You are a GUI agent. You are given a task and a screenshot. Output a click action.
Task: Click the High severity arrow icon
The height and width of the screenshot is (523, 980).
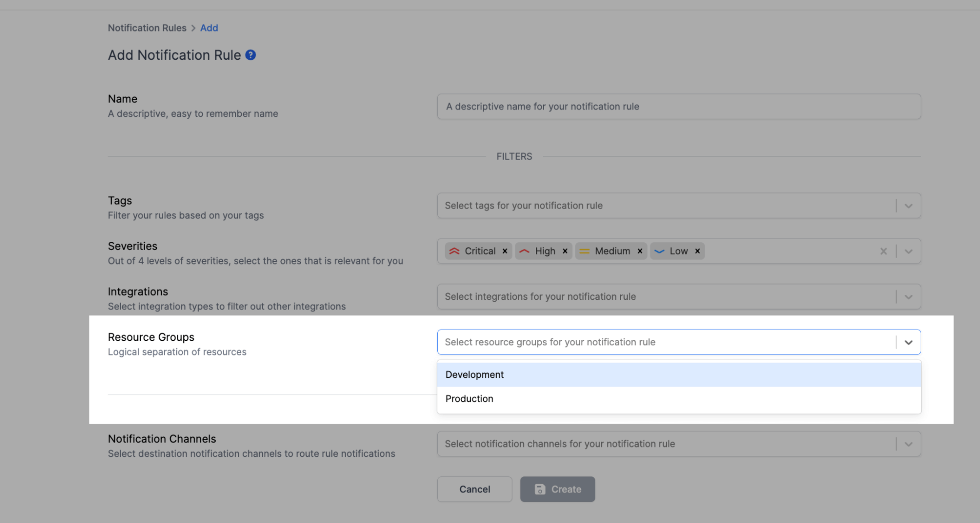point(524,251)
